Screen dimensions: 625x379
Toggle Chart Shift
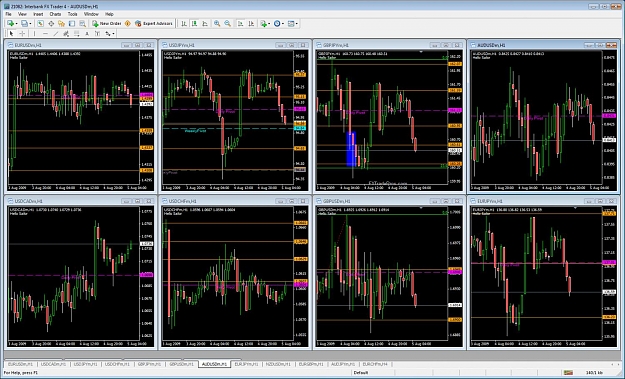coord(251,24)
